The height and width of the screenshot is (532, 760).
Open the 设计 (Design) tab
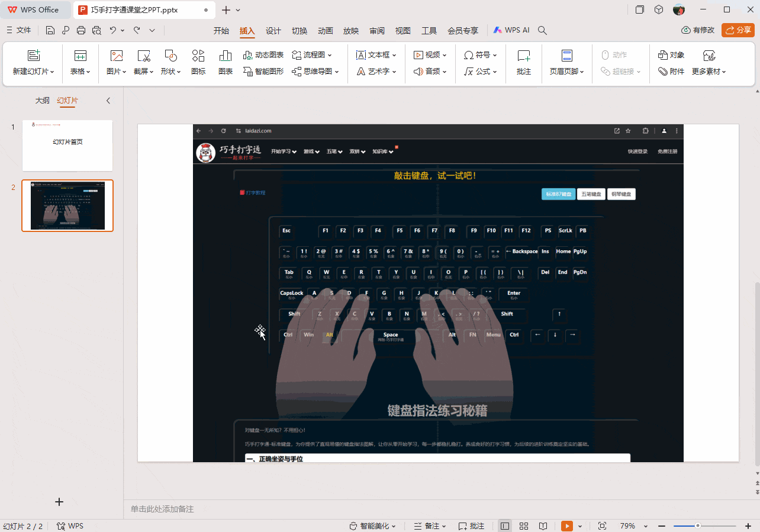click(x=273, y=31)
